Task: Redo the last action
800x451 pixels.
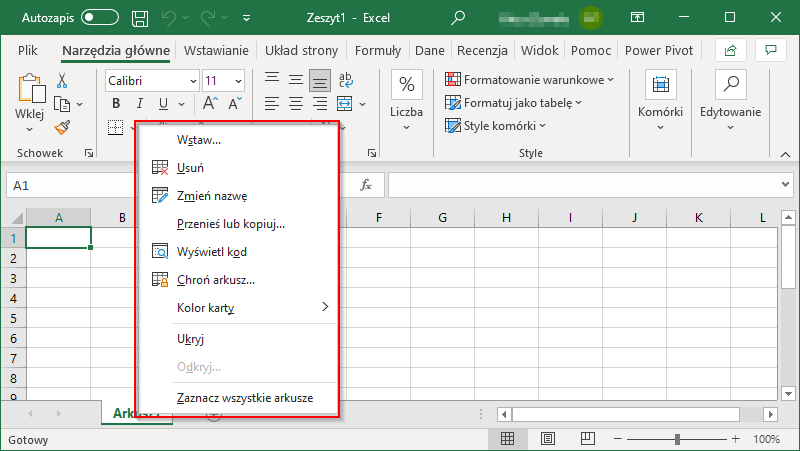Action: pos(209,18)
